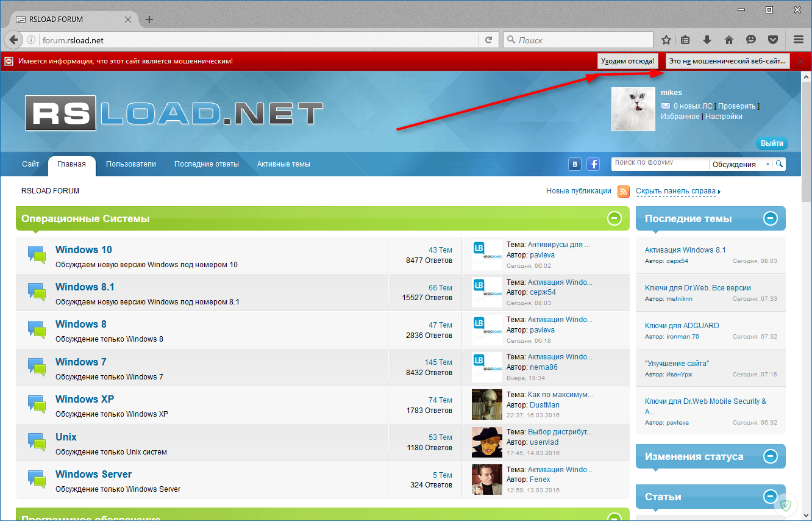Open a new browser tab
The width and height of the screenshot is (812, 521).
[149, 19]
